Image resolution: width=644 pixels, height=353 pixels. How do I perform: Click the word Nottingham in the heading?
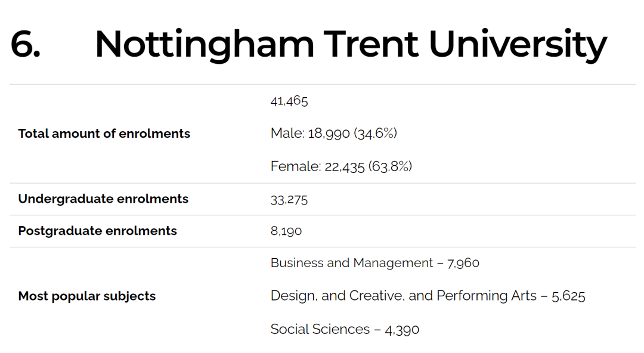[x=205, y=45]
